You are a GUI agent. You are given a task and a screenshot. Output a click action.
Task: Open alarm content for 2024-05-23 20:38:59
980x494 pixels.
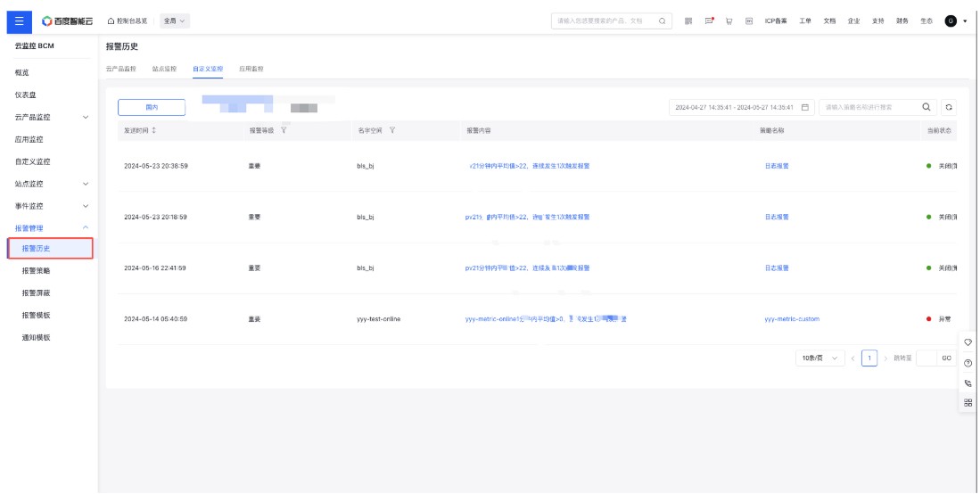tap(530, 167)
